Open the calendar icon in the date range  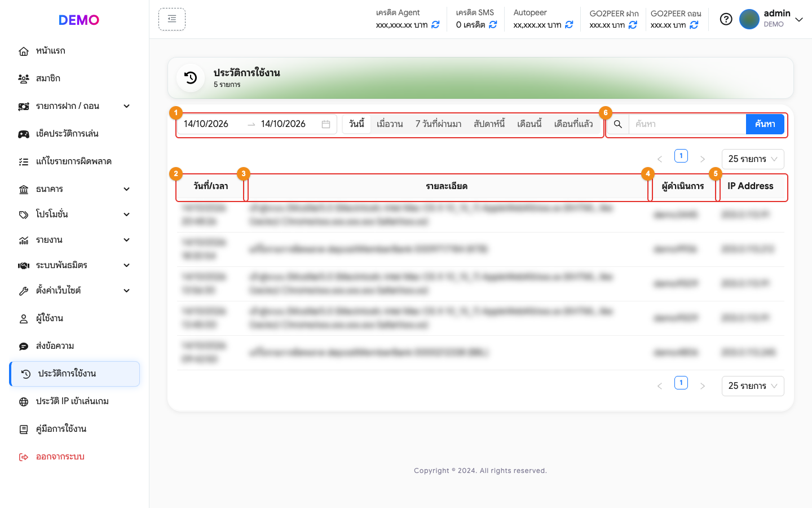pos(326,124)
